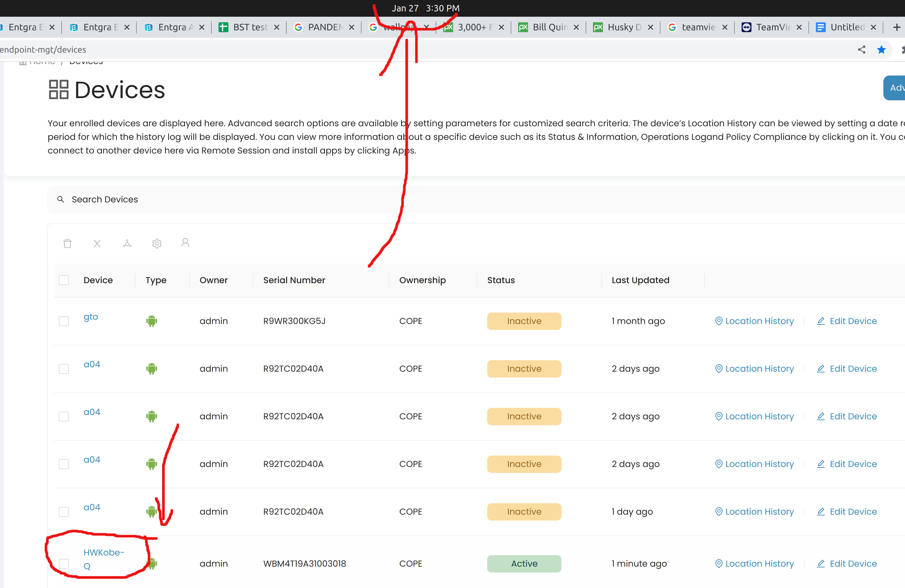This screenshot has width=905, height=588.
Task: Click the trash icon to delete selected devices
Action: pyautogui.click(x=68, y=244)
